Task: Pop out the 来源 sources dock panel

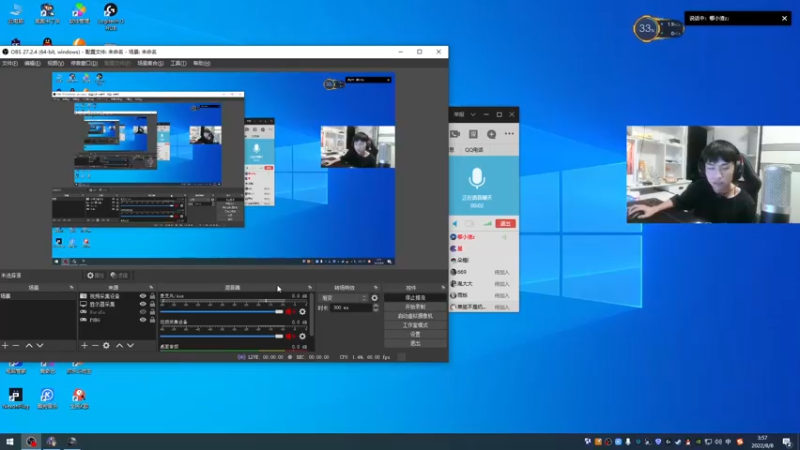Action: click(x=151, y=288)
